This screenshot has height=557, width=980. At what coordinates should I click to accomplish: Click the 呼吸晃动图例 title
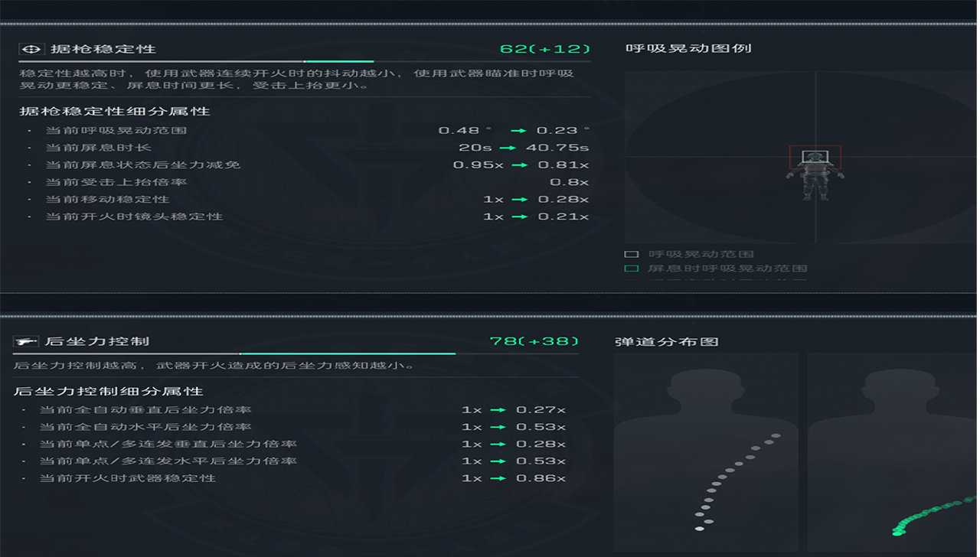(688, 48)
